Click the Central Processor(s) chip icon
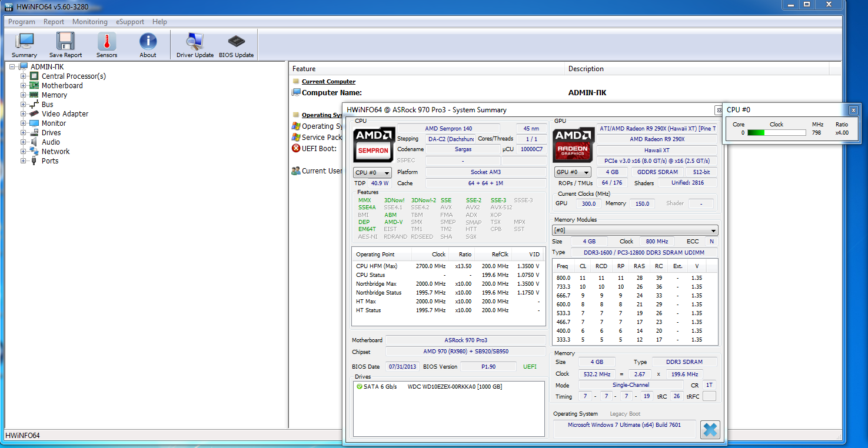 point(34,76)
